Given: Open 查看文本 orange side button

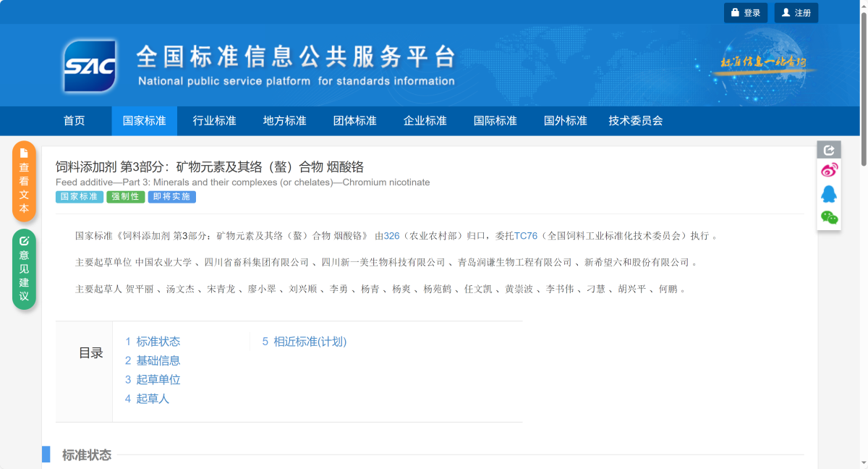Looking at the screenshot, I should (24, 181).
